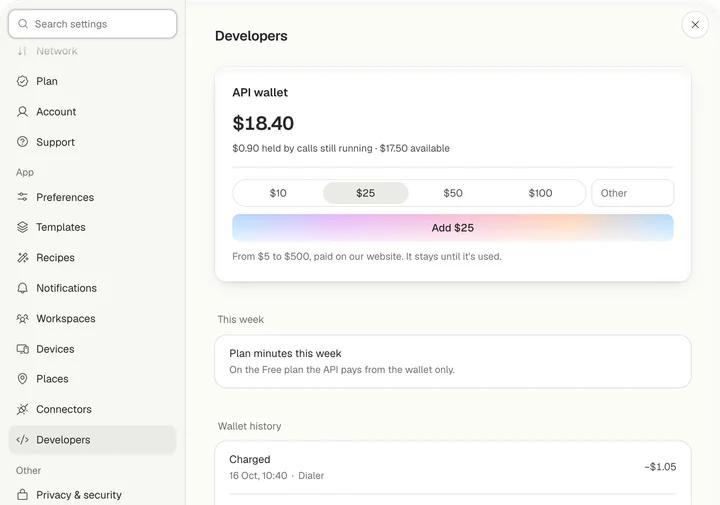Viewport: 720px width, 505px height.
Task: Click the Preferences sliders icon
Action: coord(22,197)
